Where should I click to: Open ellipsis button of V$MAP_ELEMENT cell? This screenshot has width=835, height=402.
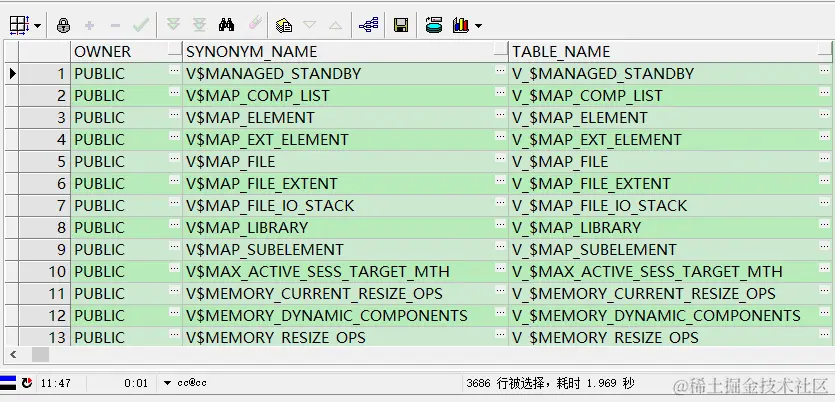(501, 114)
